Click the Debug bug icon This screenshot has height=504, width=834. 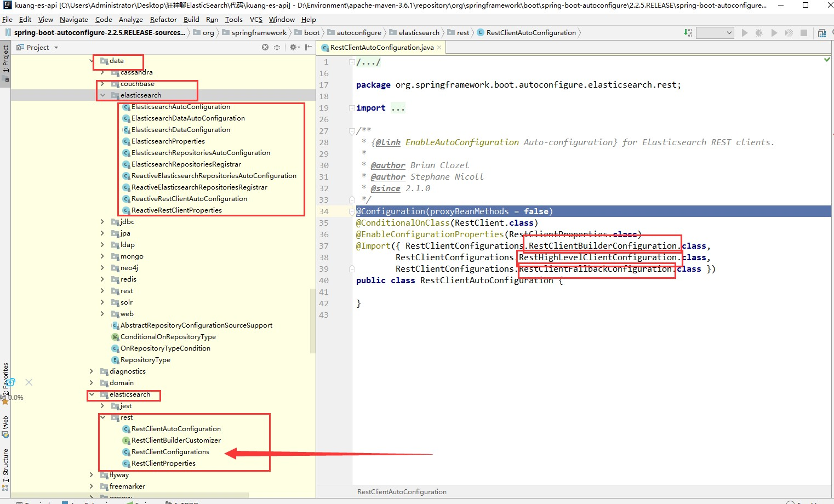coord(759,33)
